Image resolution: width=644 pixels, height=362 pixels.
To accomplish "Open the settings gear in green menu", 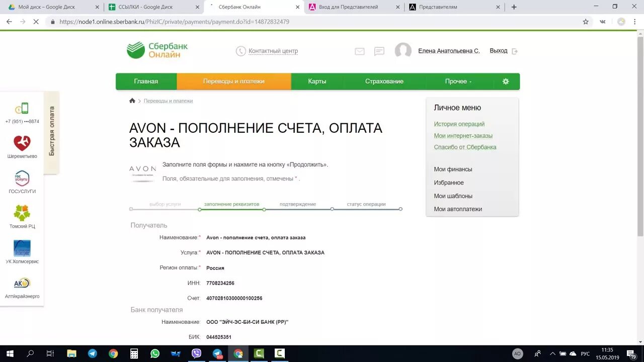I will (506, 81).
